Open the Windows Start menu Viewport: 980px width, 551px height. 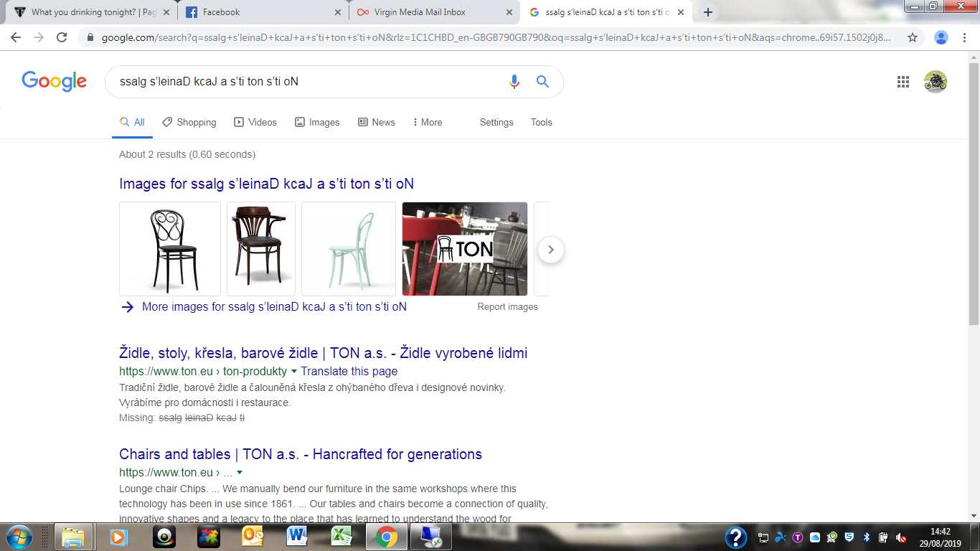(x=19, y=537)
